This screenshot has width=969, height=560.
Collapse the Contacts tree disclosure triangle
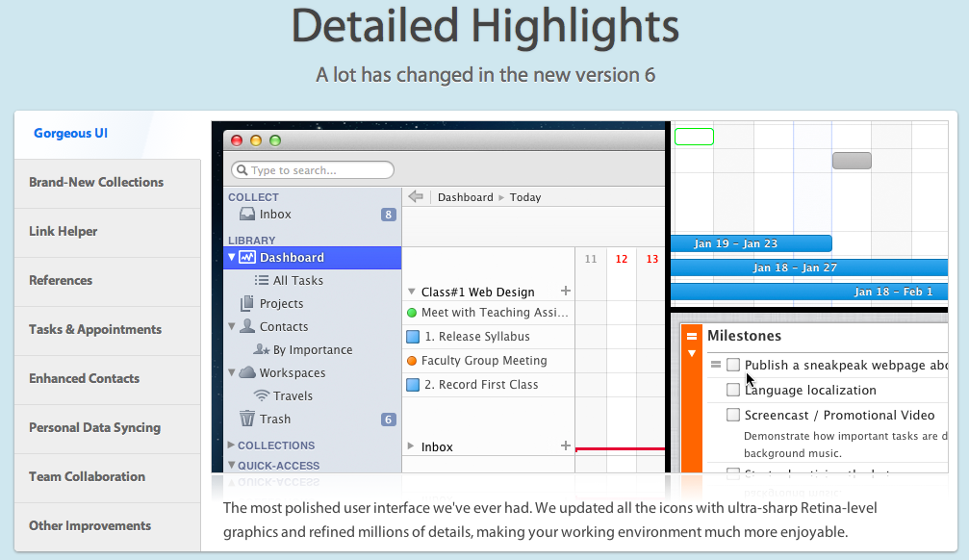coord(232,326)
